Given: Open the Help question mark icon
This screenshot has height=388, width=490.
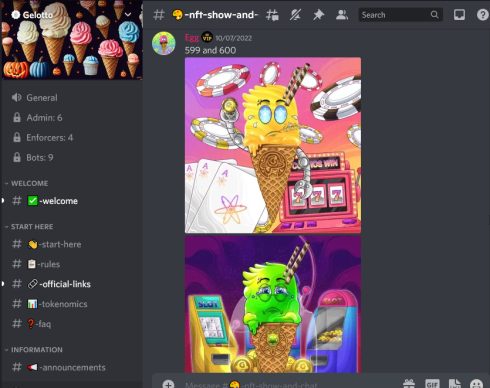Looking at the screenshot, I should pos(482,15).
